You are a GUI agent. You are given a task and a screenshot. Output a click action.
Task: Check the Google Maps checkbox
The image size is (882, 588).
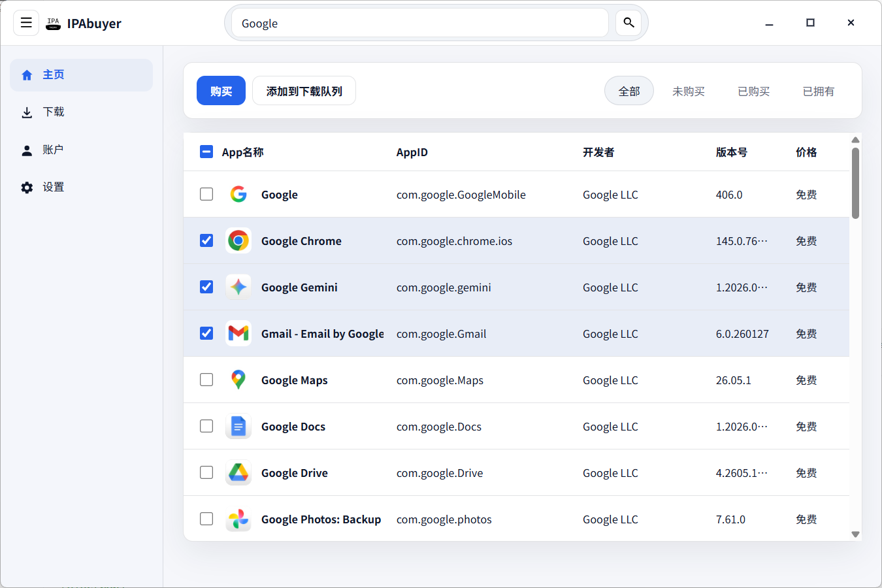tap(206, 380)
